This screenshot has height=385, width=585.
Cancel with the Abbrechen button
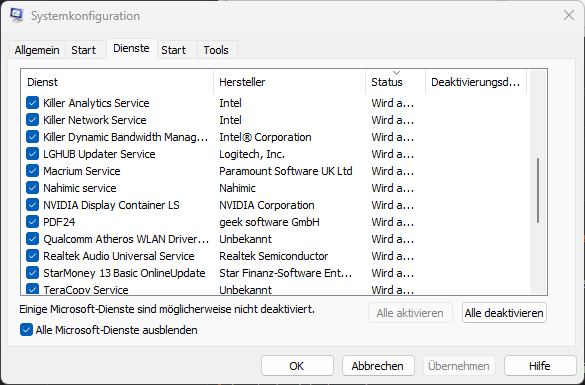click(378, 366)
